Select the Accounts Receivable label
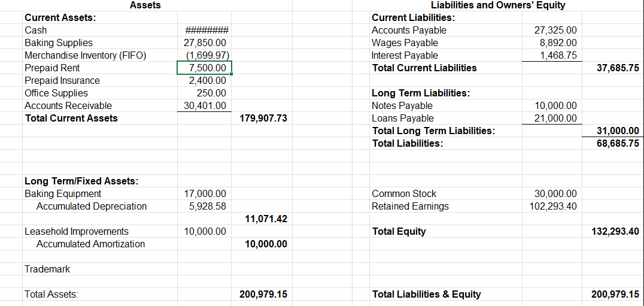The width and height of the screenshot is (644, 306). [68, 105]
